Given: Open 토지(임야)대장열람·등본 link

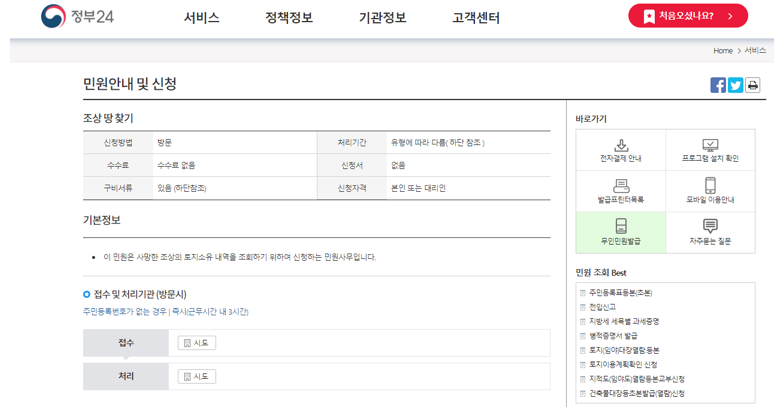Looking at the screenshot, I should click(x=624, y=350).
